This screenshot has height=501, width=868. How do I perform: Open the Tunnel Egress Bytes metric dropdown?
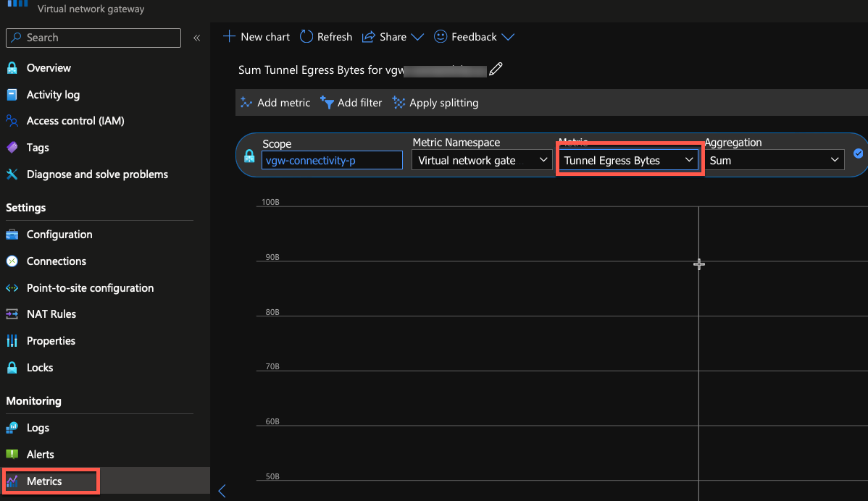click(628, 160)
